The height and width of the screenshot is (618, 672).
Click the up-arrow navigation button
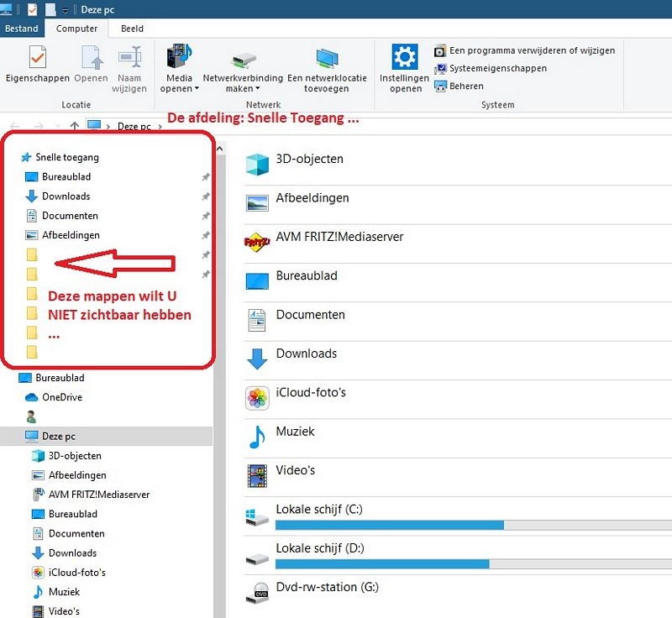pyautogui.click(x=75, y=126)
